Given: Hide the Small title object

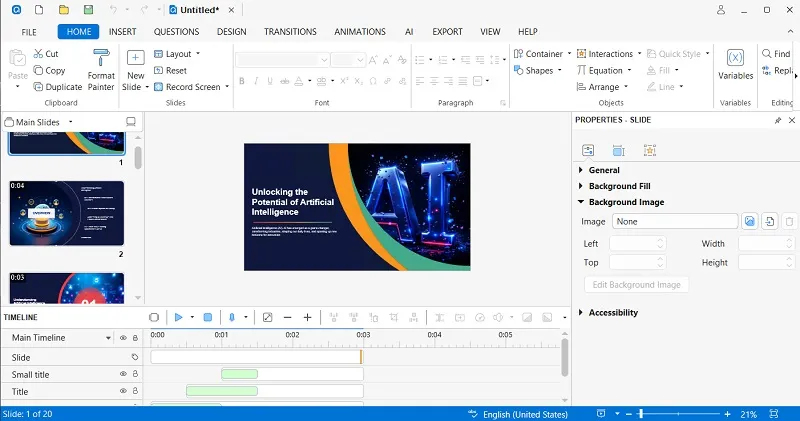Looking at the screenshot, I should pyautogui.click(x=123, y=374).
